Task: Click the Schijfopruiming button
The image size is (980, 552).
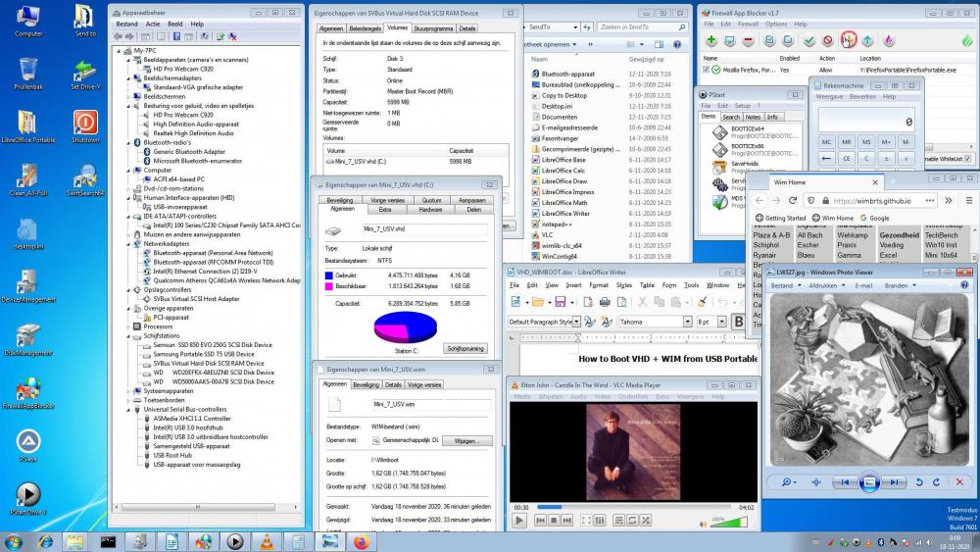Action: click(x=465, y=348)
